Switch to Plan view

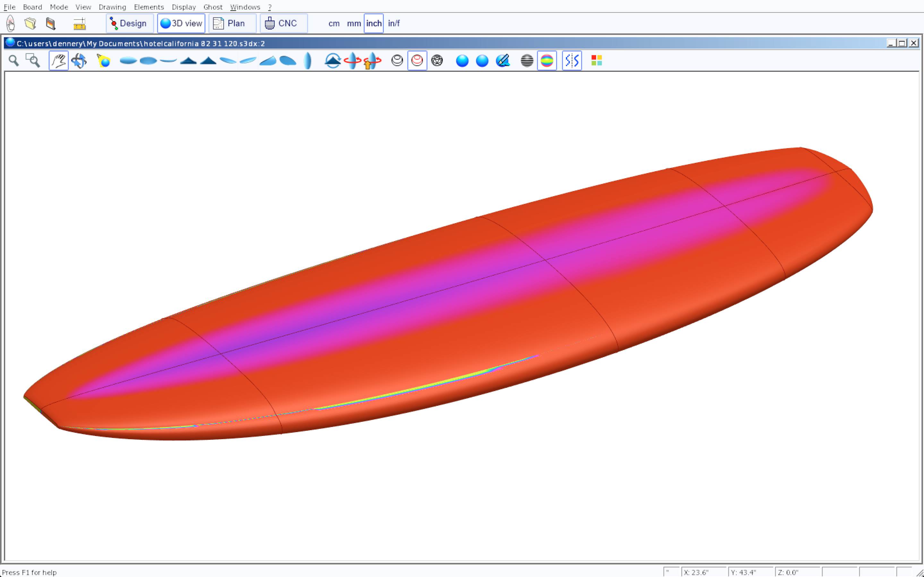[x=232, y=23]
